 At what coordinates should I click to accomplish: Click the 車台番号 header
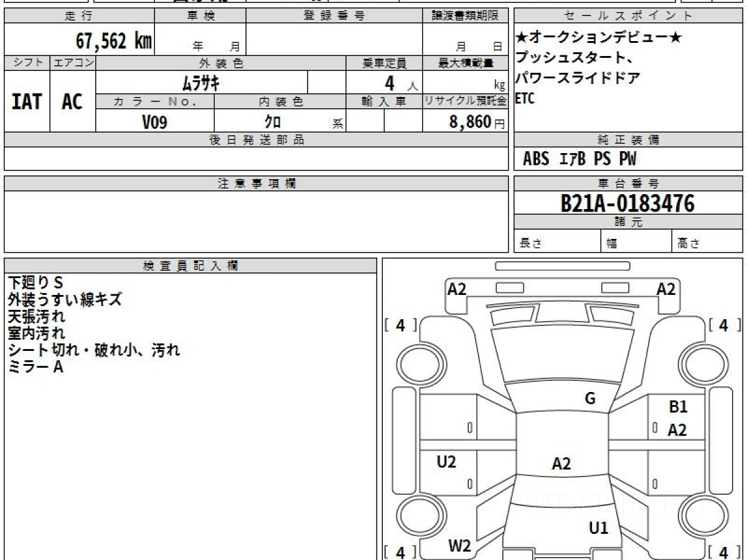coord(628,184)
